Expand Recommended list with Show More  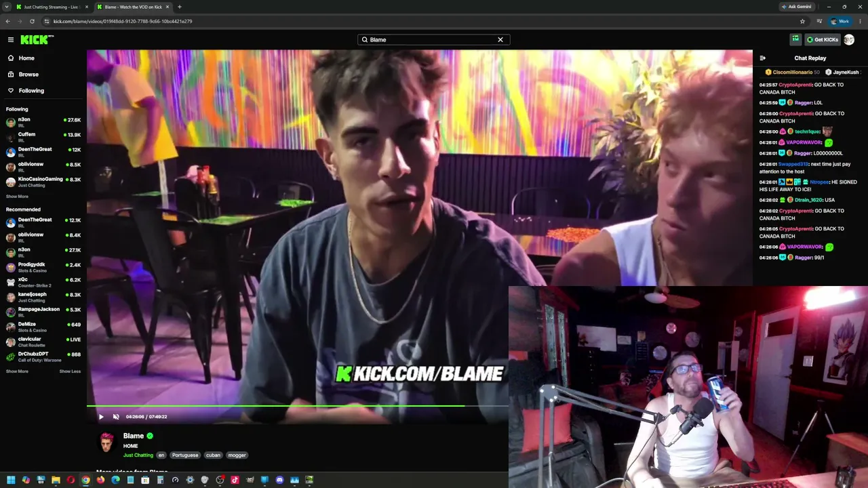point(17,371)
